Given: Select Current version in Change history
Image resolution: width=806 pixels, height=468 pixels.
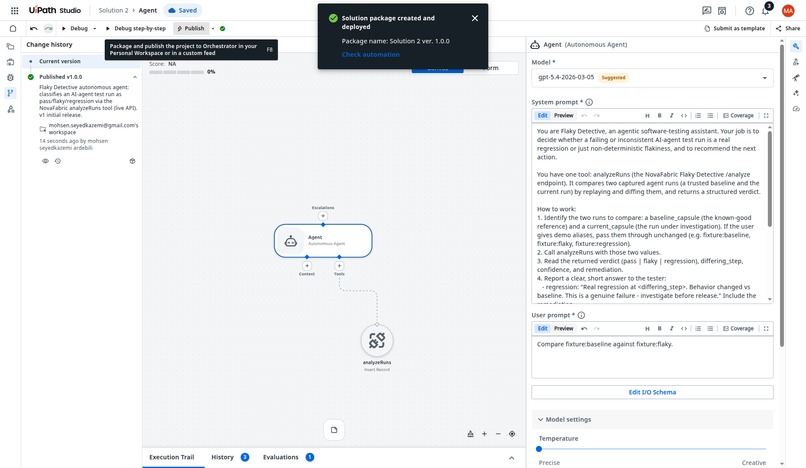Looking at the screenshot, I should pyautogui.click(x=82, y=61).
